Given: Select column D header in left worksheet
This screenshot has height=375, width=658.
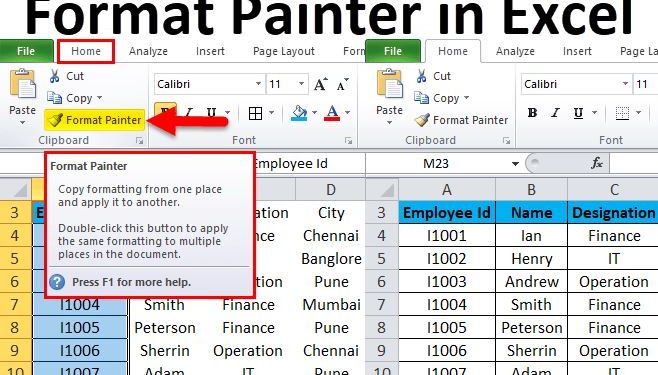Looking at the screenshot, I should [330, 190].
